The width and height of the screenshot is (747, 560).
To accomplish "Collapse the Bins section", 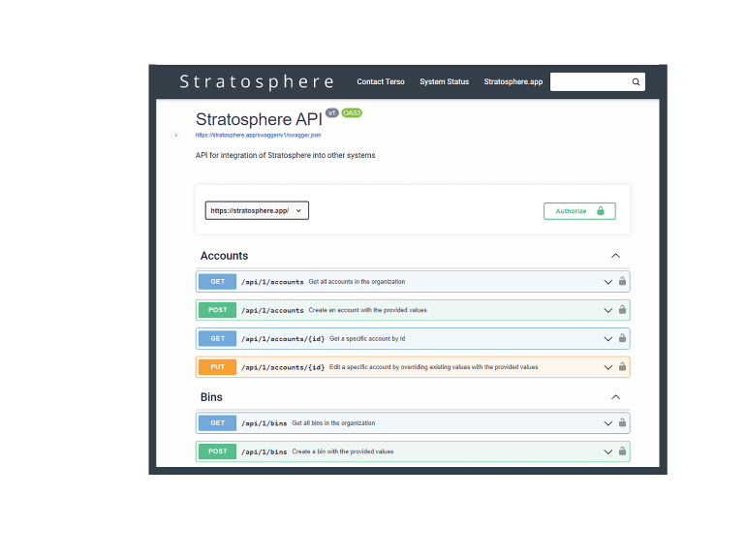I will pyautogui.click(x=615, y=397).
